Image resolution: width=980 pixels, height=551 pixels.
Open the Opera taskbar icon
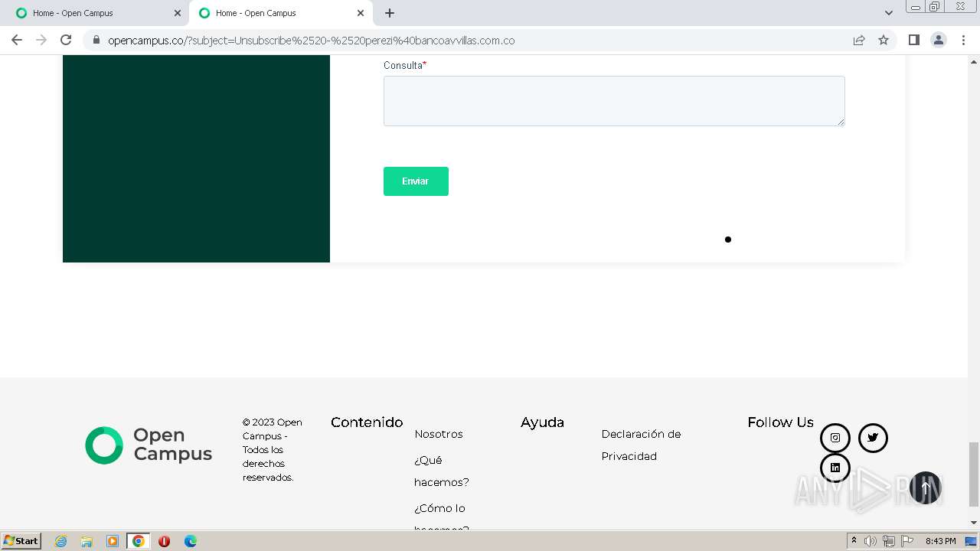point(164,541)
